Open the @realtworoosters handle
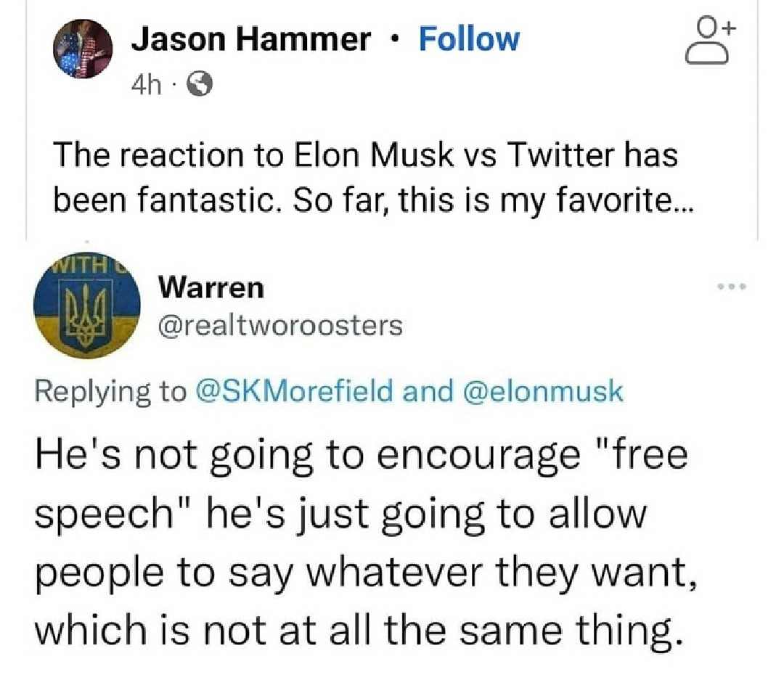Screen dimensions: 784x693 coord(280,326)
